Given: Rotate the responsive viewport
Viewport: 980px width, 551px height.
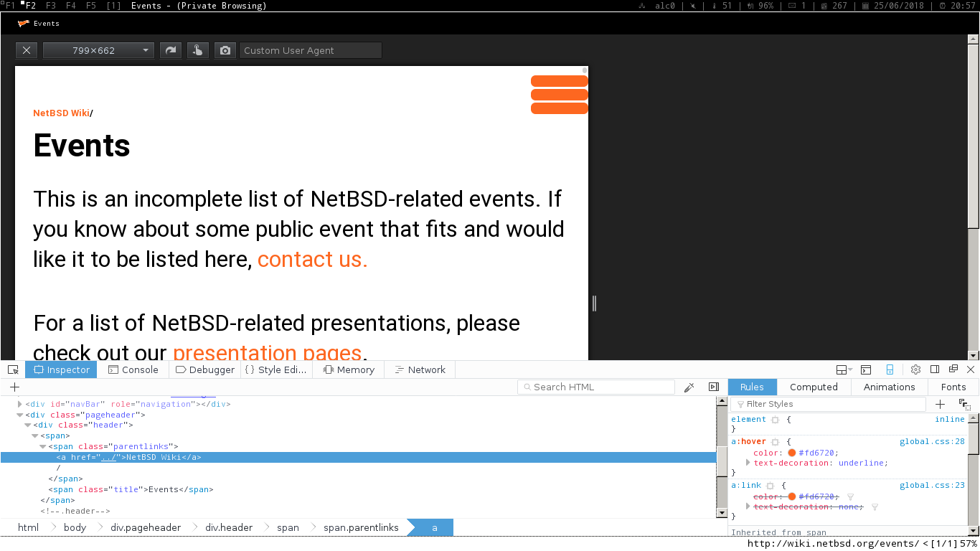Looking at the screenshot, I should 171,50.
